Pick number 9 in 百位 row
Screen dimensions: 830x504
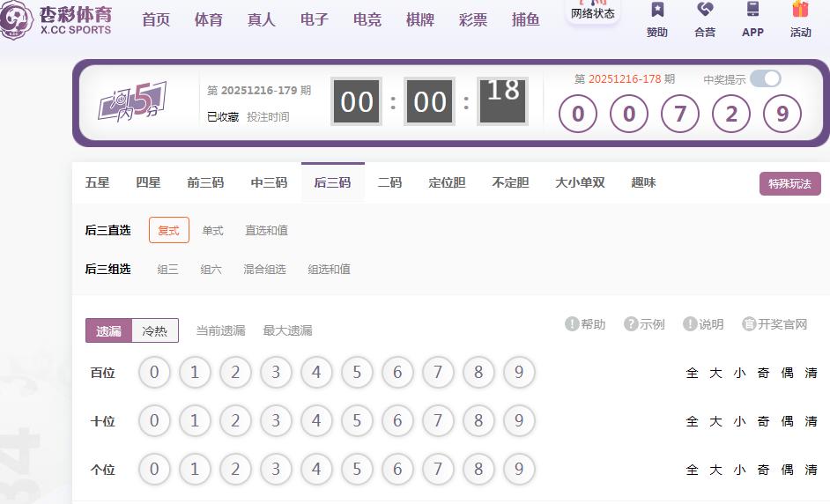[519, 372]
